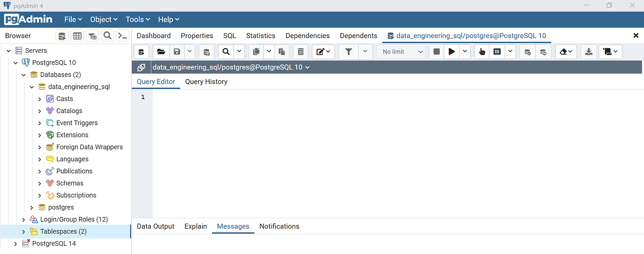This screenshot has height=254, width=644.
Task: Expand the Extensions tree node
Action: [40, 135]
